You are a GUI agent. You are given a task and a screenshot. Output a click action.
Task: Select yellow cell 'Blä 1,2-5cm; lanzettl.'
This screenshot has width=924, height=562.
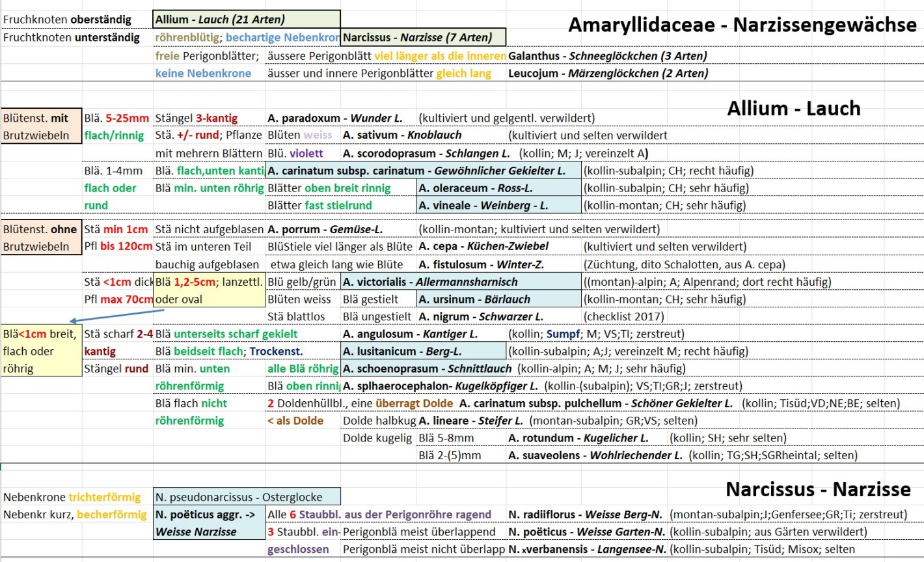tap(210, 282)
